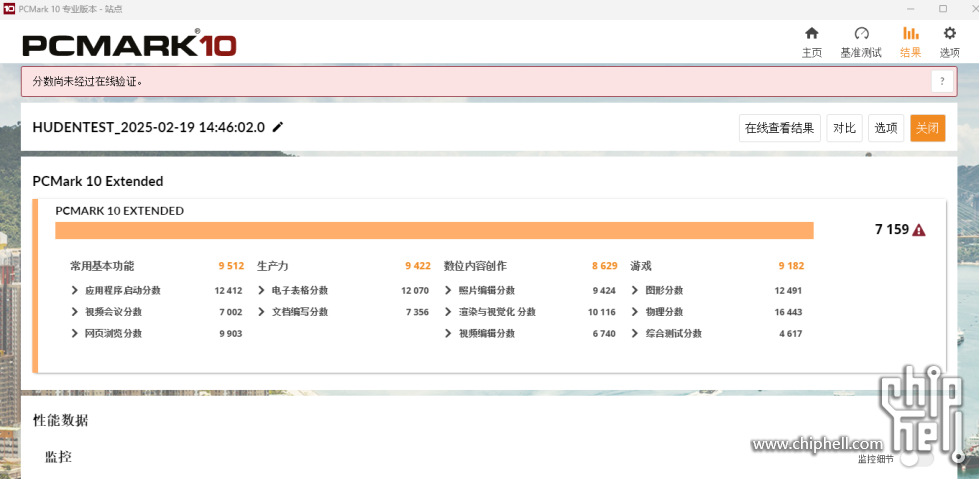
Task: Click the 在线查看结果 button
Action: (780, 128)
